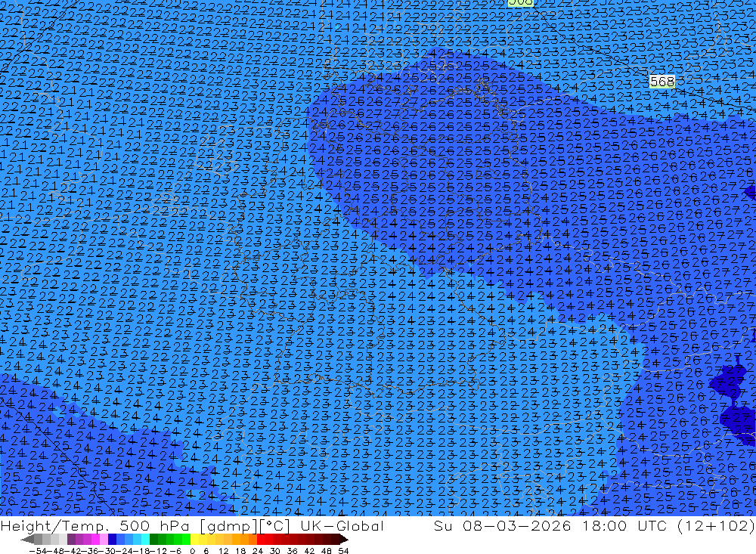
Task: Click the '18:00 UTC' time text
Action: coord(624,526)
